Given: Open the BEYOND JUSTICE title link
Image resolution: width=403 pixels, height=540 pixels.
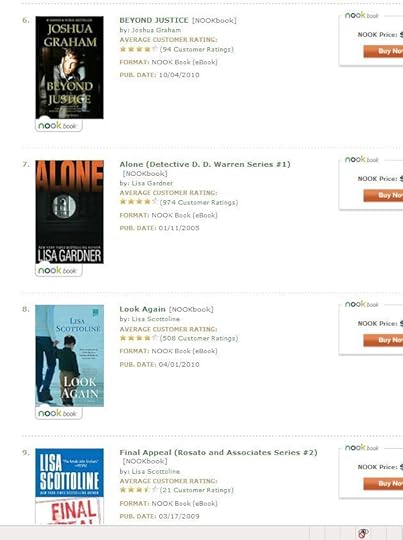Looking at the screenshot, I should (154, 20).
